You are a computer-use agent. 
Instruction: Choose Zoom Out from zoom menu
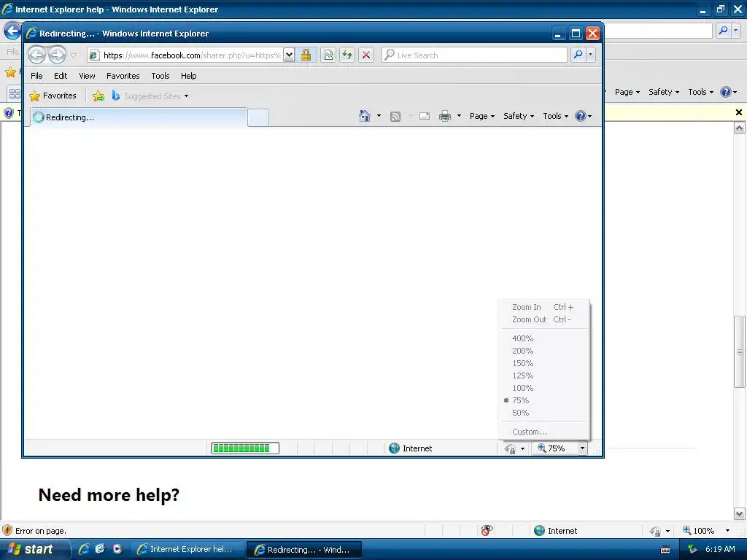(x=544, y=319)
